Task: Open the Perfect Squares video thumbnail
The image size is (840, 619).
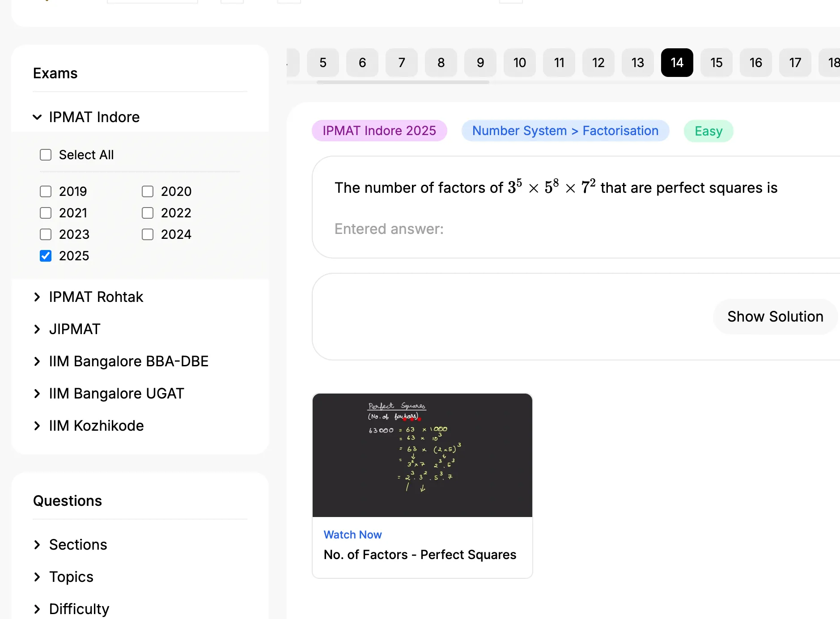Action: (422, 455)
